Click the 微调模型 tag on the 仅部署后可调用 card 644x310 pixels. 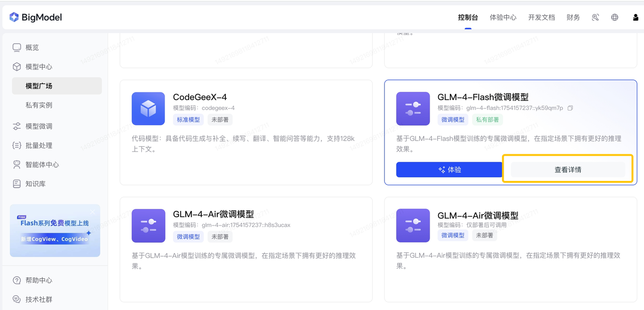(453, 235)
